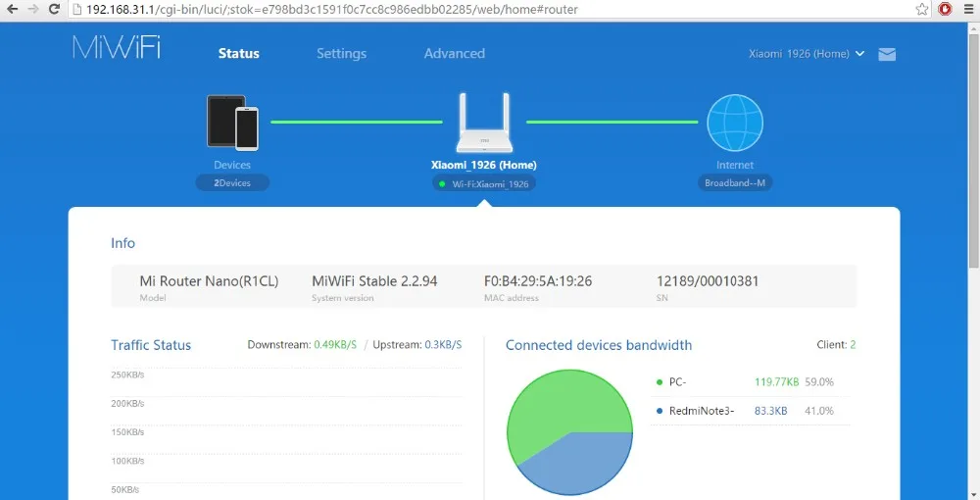Click the Internet globe icon
This screenshot has height=500, width=980.
(735, 123)
